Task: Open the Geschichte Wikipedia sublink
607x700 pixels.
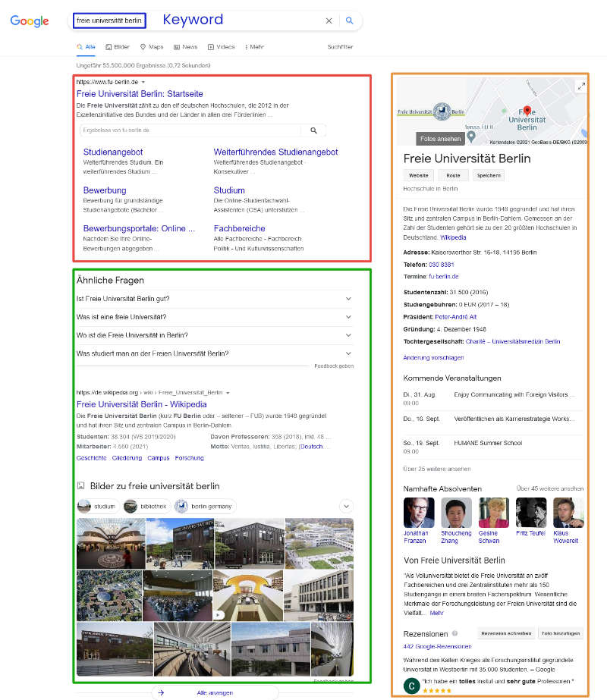Action: tap(92, 458)
